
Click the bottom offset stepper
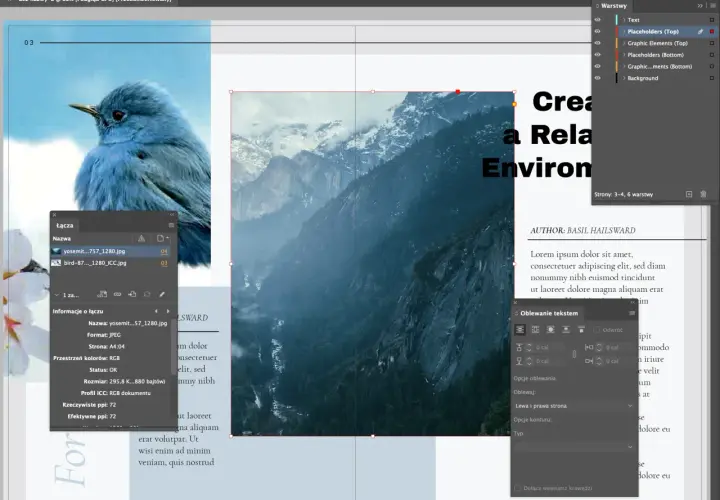pyautogui.click(x=529, y=361)
